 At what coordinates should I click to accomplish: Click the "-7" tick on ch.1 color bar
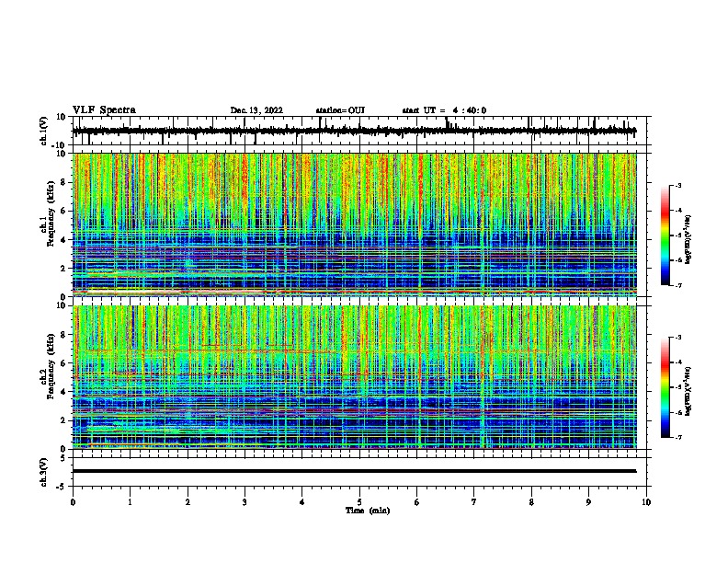pos(677,285)
